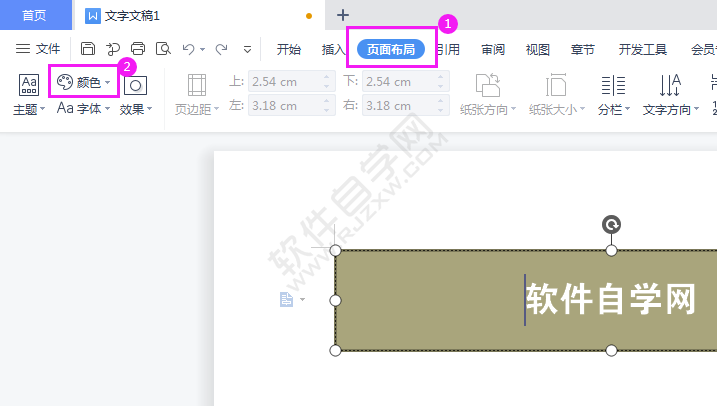717x406 pixels.
Task: Click the left margin 左 input field
Action: 292,106
